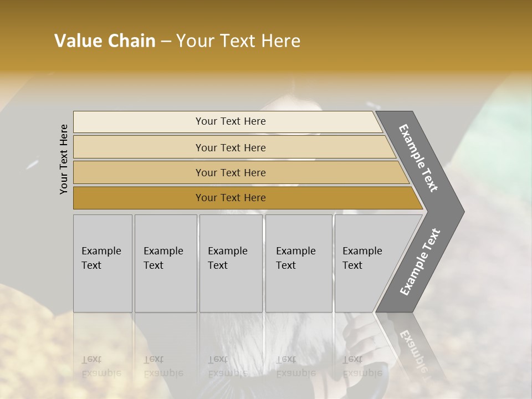Click the fourth gray "Example Text" box

pos(299,263)
